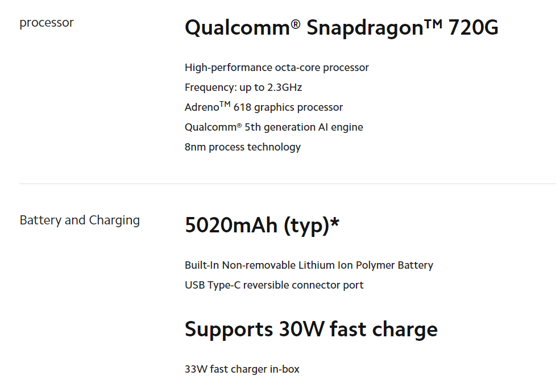Click the TM superscript after Snapdragon

point(433,23)
